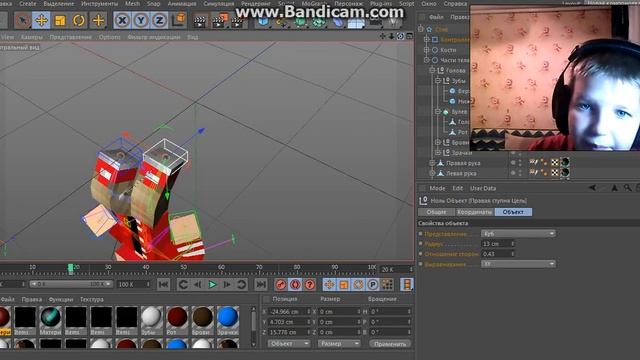Open material manager Текстура menu
Screen dimensions: 640x360
(92, 299)
